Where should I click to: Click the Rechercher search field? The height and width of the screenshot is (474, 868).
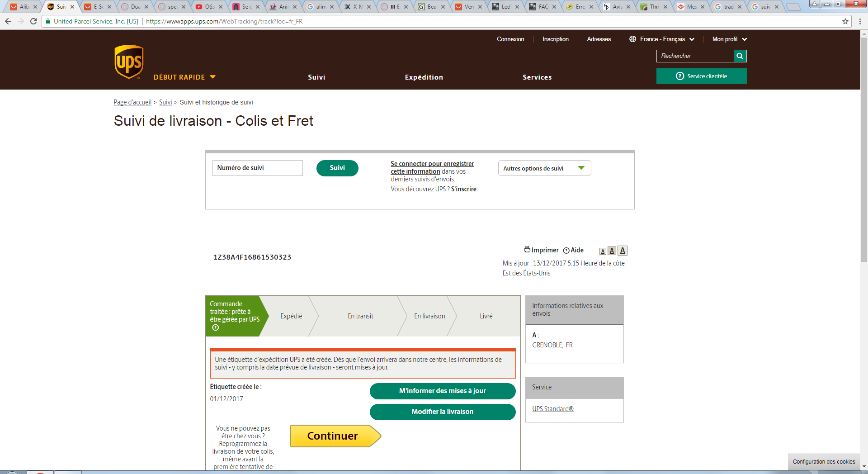[695, 56]
